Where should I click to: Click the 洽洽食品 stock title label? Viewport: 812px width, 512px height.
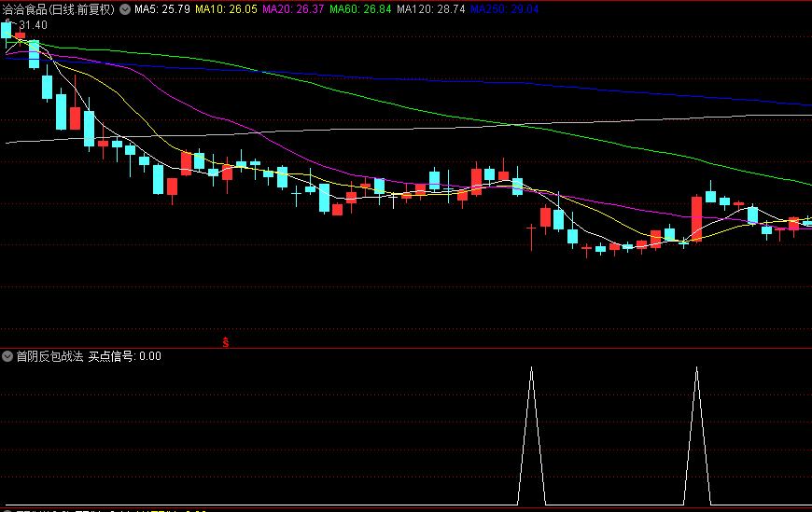click(x=28, y=9)
